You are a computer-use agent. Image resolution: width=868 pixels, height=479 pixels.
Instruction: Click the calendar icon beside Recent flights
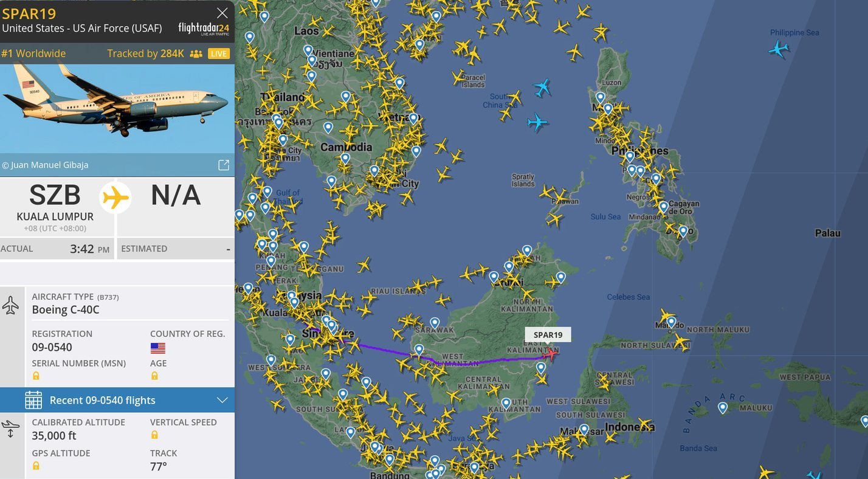pyautogui.click(x=33, y=400)
